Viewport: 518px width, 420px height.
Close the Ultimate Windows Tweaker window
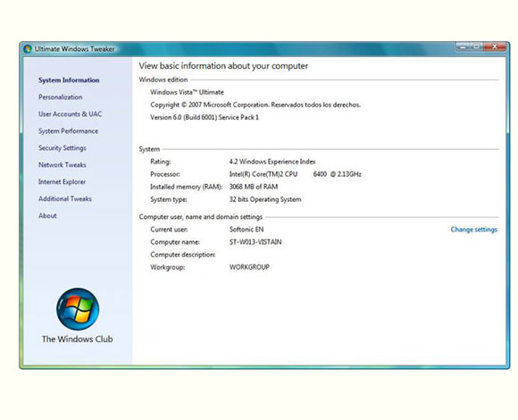tap(495, 46)
